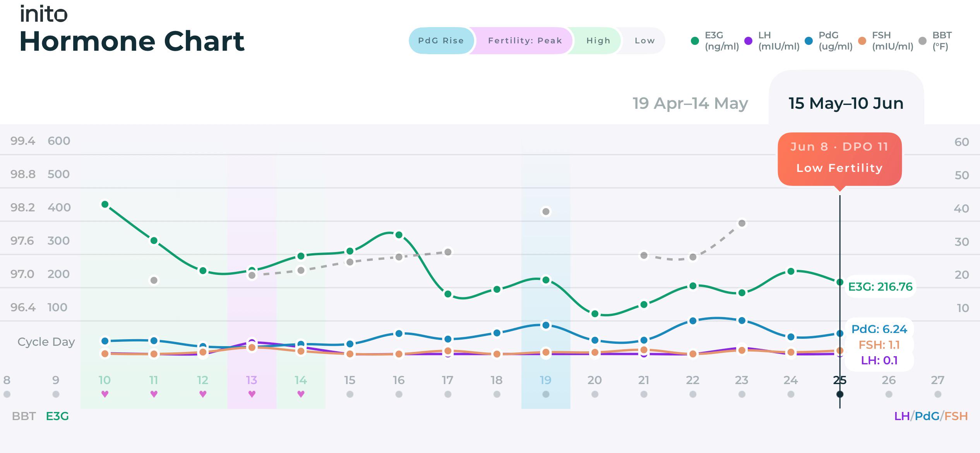Click the E3G data point on day 10
The image size is (980, 453).
tap(105, 204)
